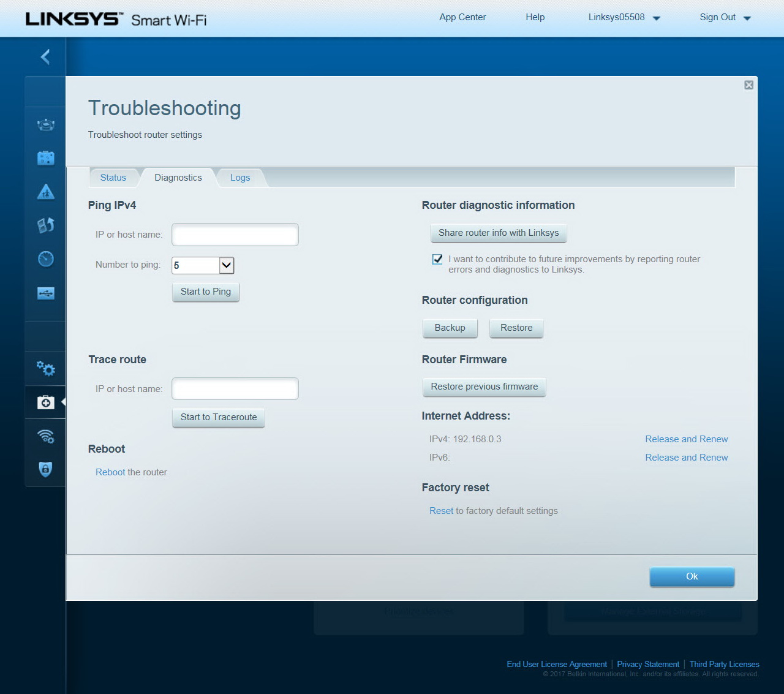This screenshot has height=694, width=784.
Task: Open Security shield lock icon
Action: click(x=46, y=469)
